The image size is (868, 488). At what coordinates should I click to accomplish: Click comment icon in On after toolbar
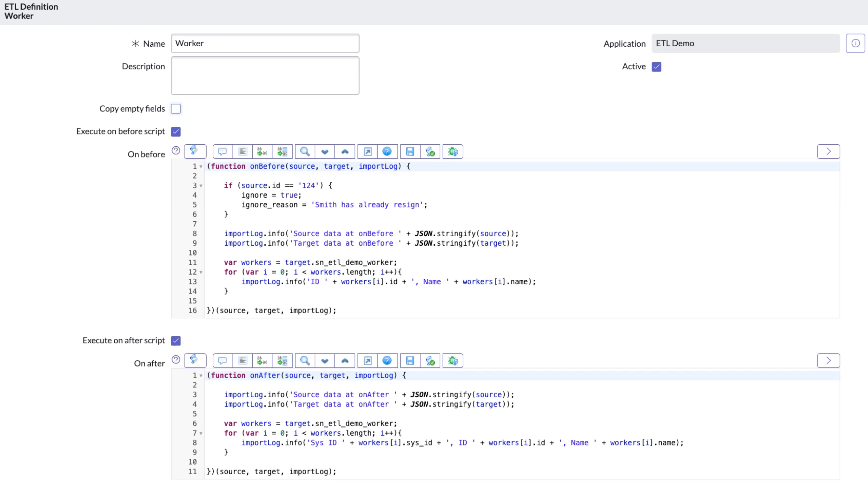coord(222,361)
